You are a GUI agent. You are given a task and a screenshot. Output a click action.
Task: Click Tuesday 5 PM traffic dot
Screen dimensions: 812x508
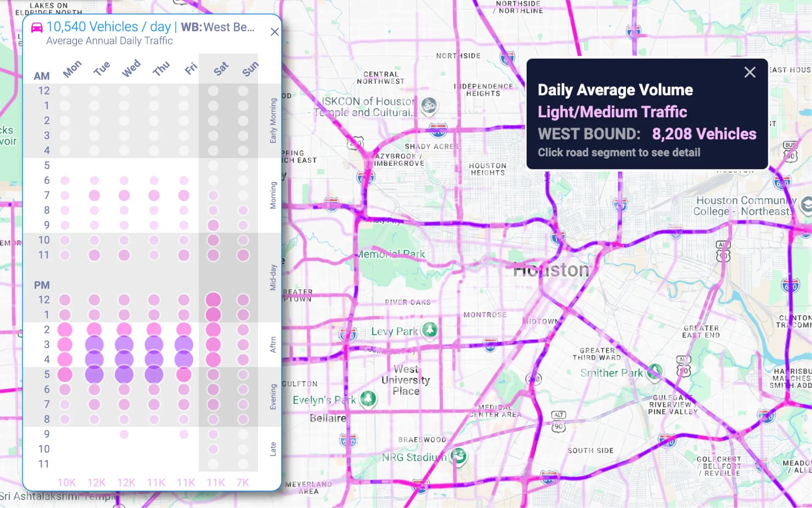coord(94,375)
